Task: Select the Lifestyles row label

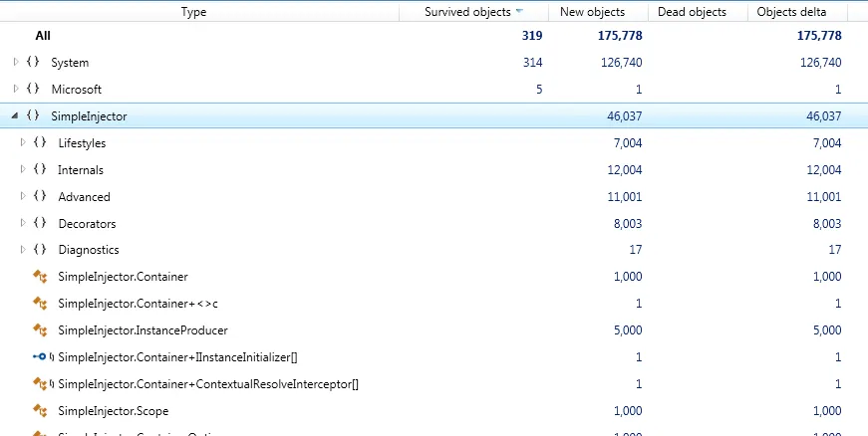Action: point(82,143)
